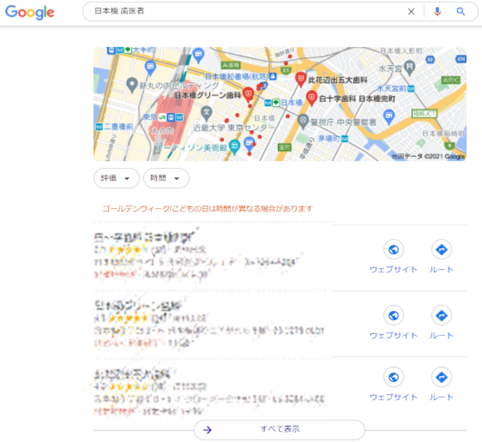This screenshot has height=442, width=482.
Task: Open the 時間 hours filter dropdown
Action: coord(166,178)
